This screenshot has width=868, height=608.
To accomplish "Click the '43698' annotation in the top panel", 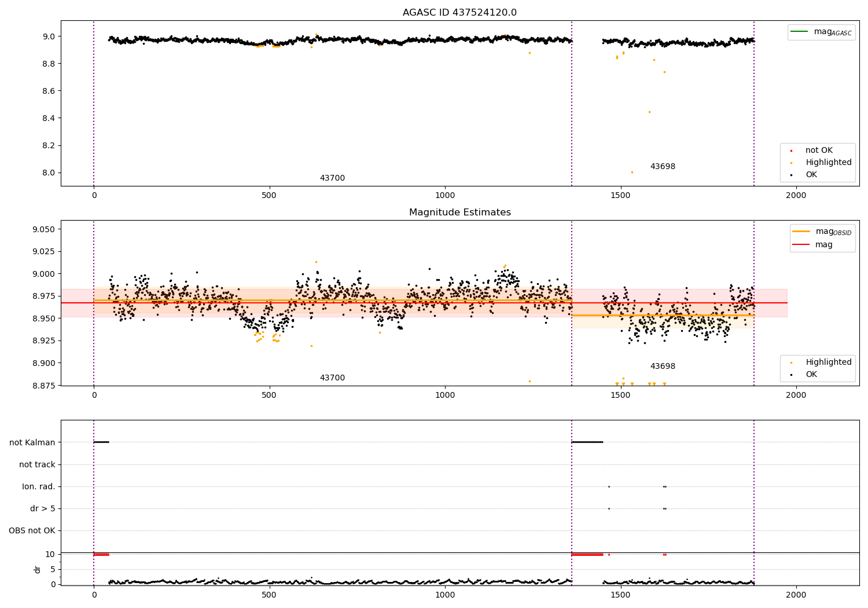I will 663,167.
